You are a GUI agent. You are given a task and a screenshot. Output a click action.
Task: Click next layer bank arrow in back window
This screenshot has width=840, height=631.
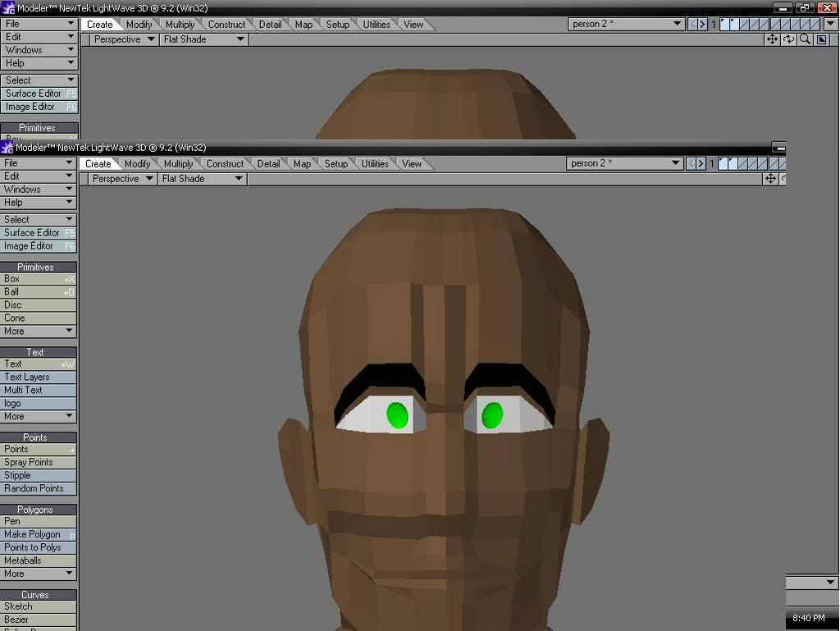coord(702,24)
